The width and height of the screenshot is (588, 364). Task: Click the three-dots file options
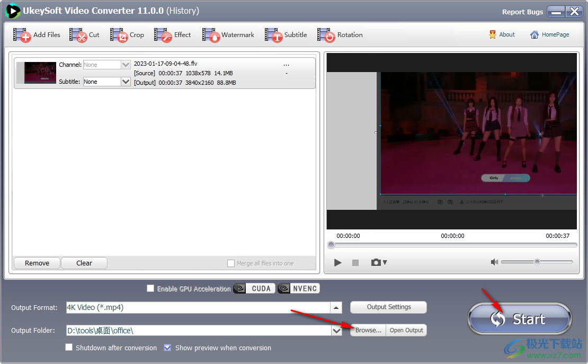point(286,65)
